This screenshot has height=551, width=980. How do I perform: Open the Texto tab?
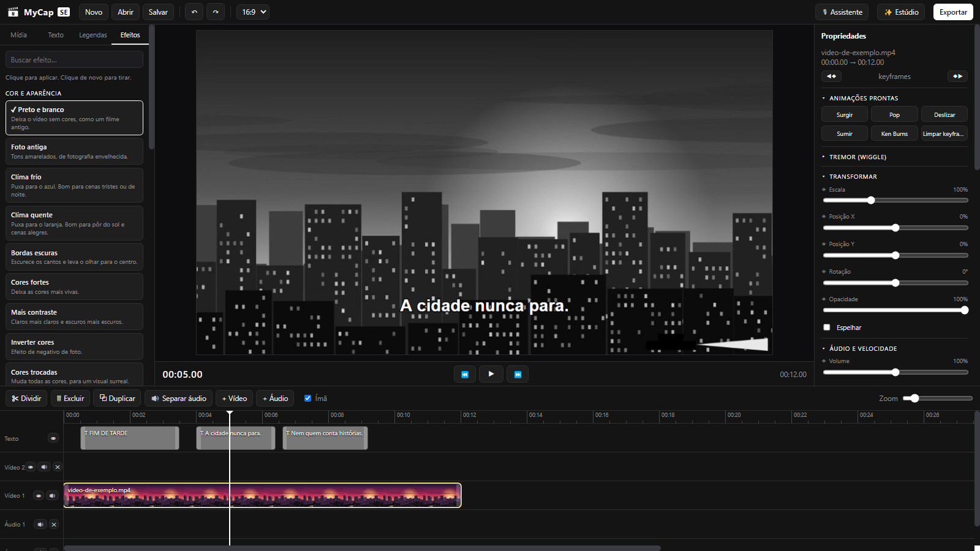[x=56, y=35]
